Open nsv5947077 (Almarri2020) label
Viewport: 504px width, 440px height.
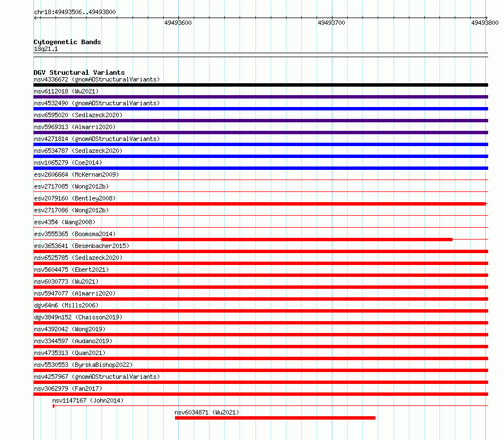pos(75,293)
